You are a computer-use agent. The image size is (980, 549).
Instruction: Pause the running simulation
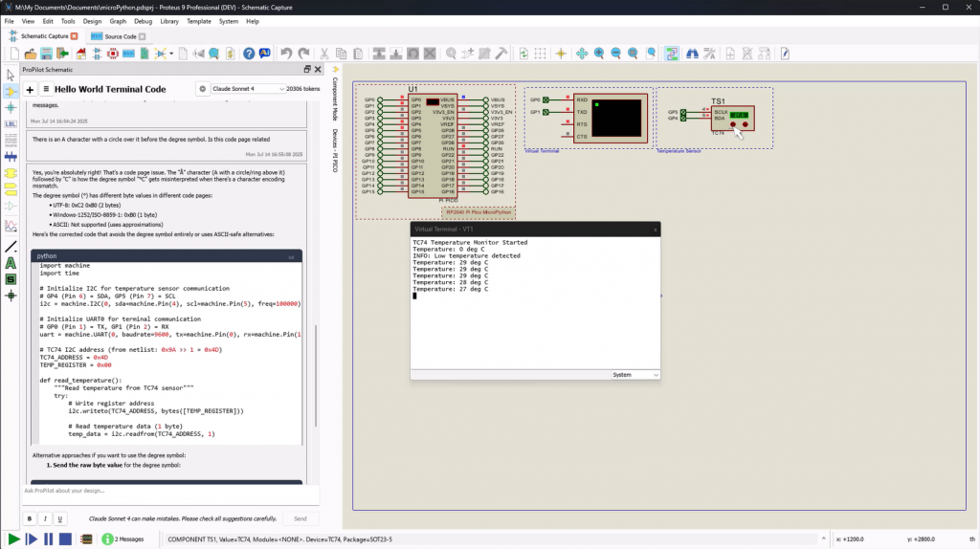48,539
